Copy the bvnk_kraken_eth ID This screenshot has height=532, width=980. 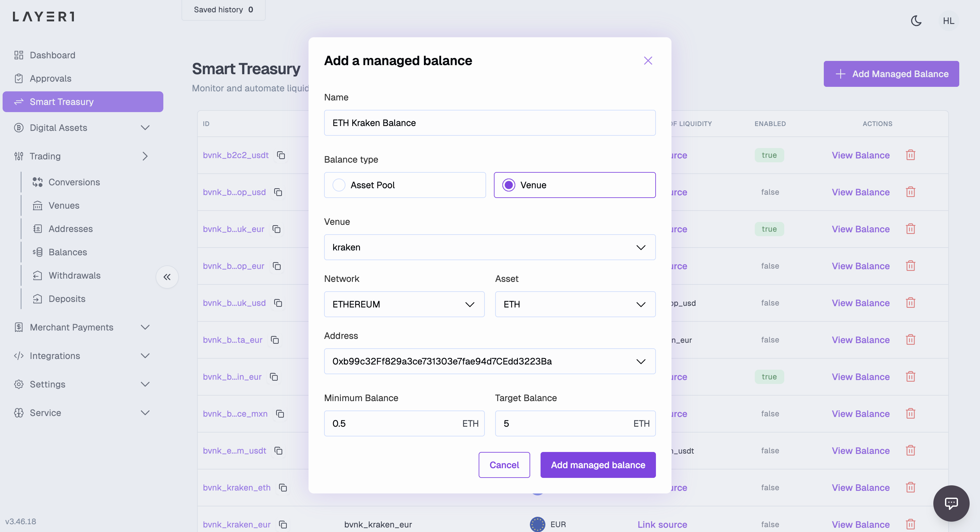point(283,488)
